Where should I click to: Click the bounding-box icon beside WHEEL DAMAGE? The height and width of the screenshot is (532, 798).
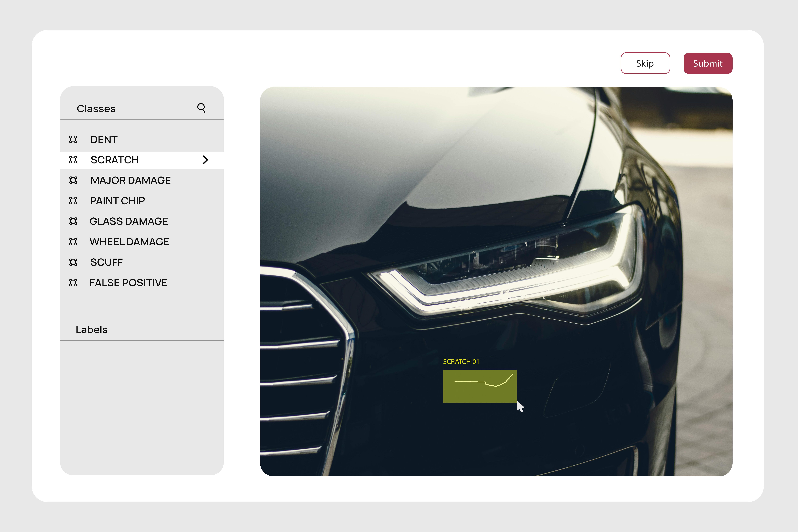click(73, 242)
